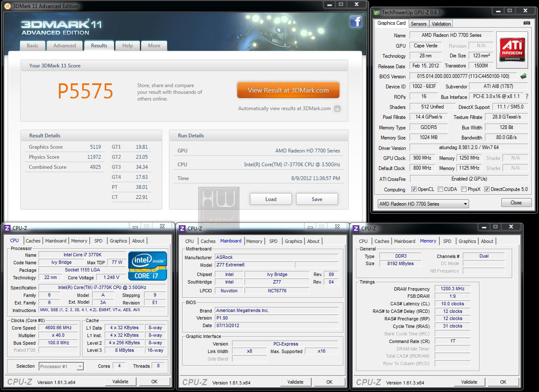Open Graphics tab in the Memory CPU-Z window
Viewport: 539px width, 392px height.
point(467,241)
